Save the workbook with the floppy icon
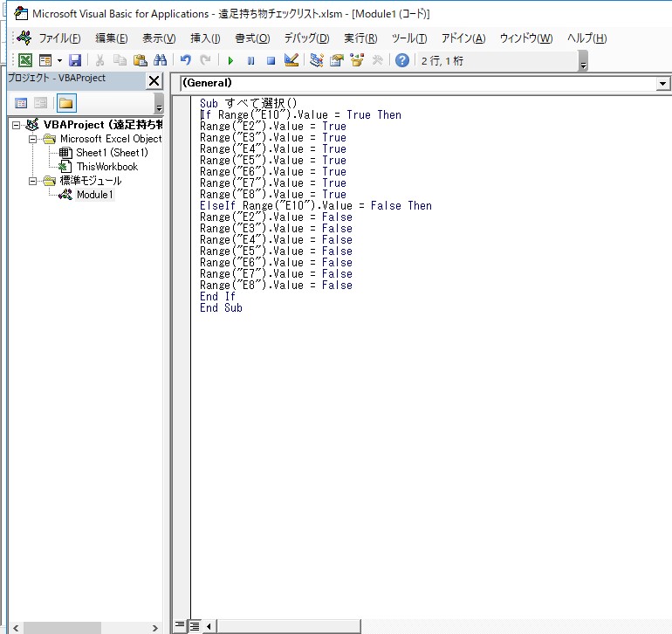This screenshot has height=634, width=672. [x=75, y=60]
